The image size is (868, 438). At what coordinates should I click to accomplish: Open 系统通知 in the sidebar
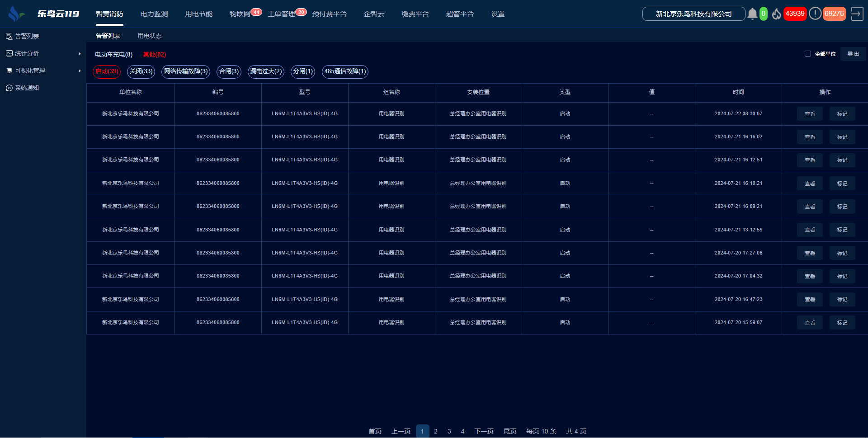click(x=27, y=88)
